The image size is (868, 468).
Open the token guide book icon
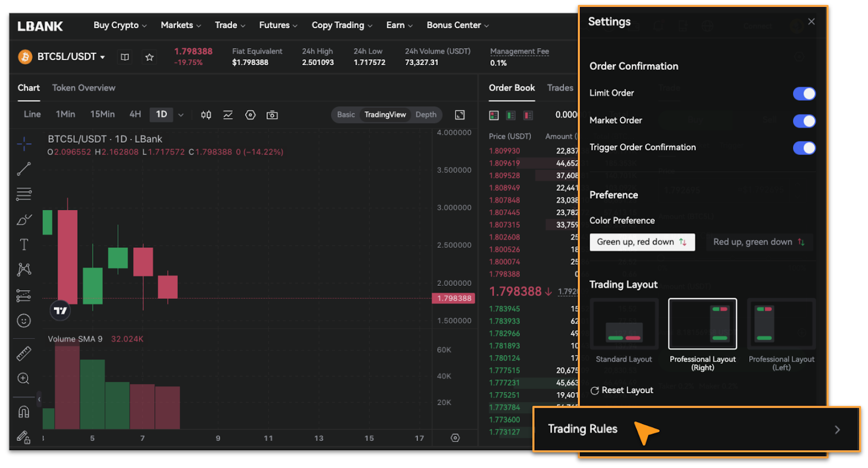125,57
